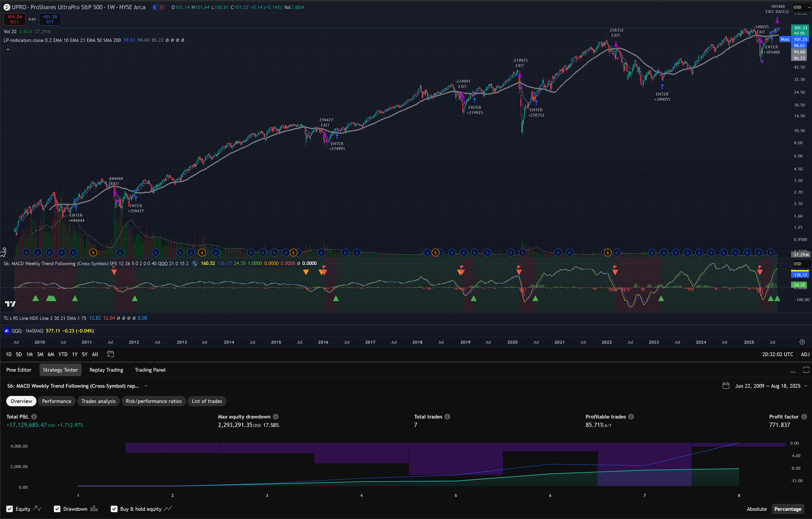Select Trades analysis report view
Screen dimensions: 812x519
[99, 401]
